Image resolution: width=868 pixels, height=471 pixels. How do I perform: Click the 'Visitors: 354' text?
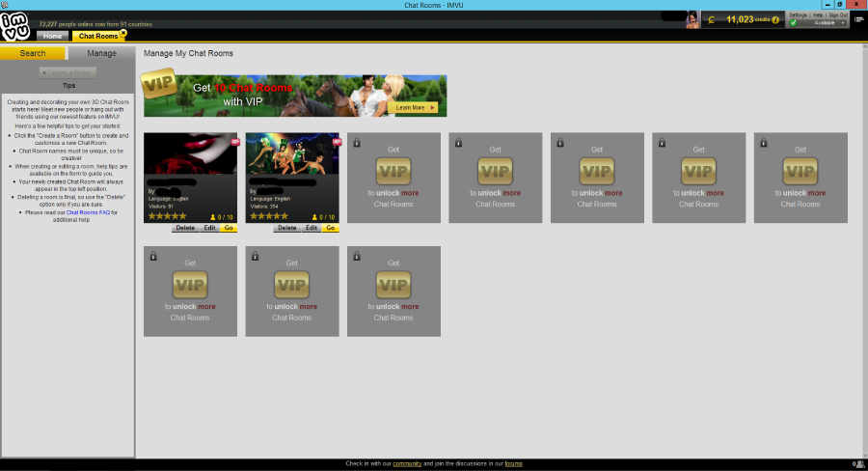pos(264,207)
